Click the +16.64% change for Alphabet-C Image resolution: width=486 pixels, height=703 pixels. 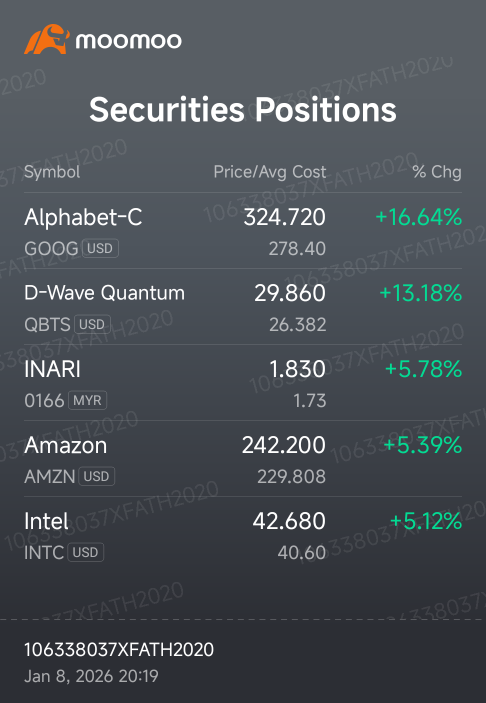click(x=419, y=217)
